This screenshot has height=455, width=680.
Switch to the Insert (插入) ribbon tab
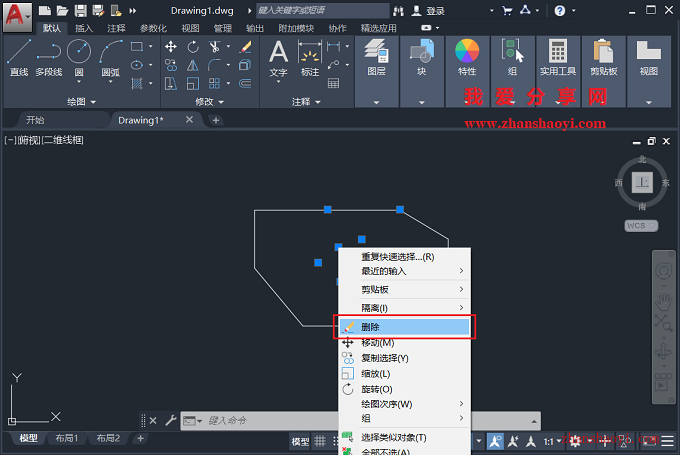84,29
